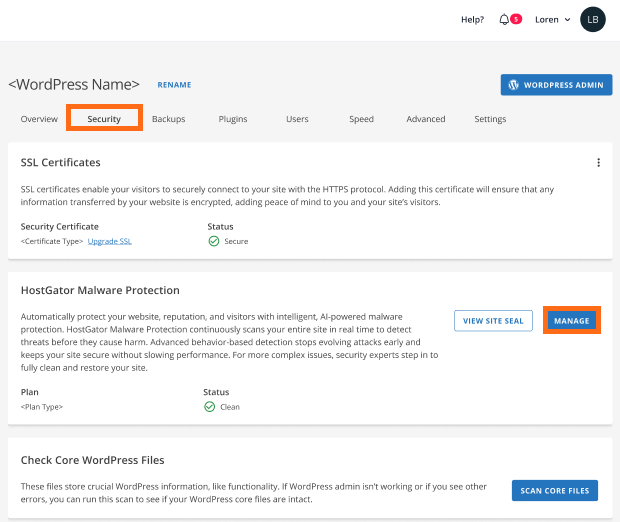The height and width of the screenshot is (522, 620).
Task: Switch to the Overview tab
Action: tap(39, 119)
